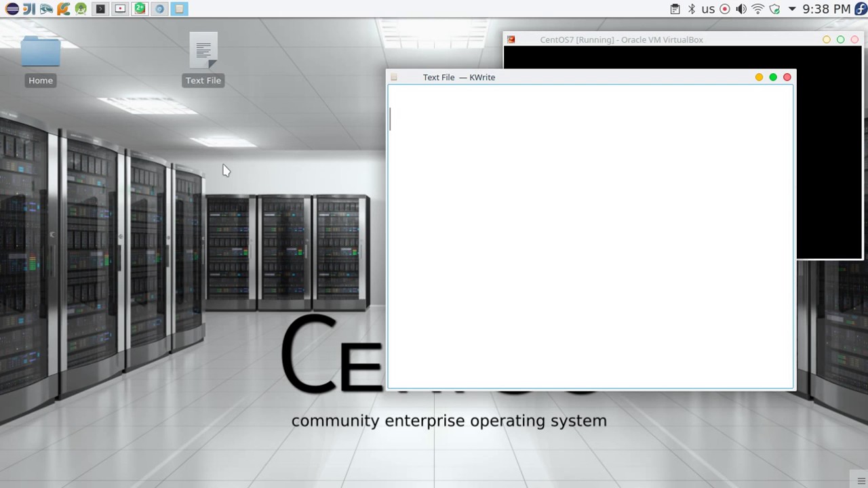Open the PyCharm launcher in the panel
The height and width of the screenshot is (488, 868).
pyautogui.click(x=63, y=9)
